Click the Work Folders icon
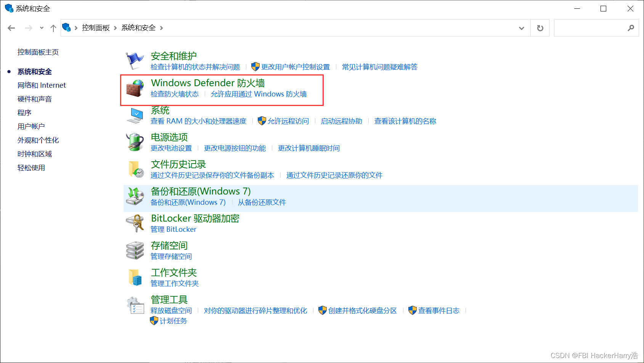Viewport: 644px width, 363px height. [135, 278]
